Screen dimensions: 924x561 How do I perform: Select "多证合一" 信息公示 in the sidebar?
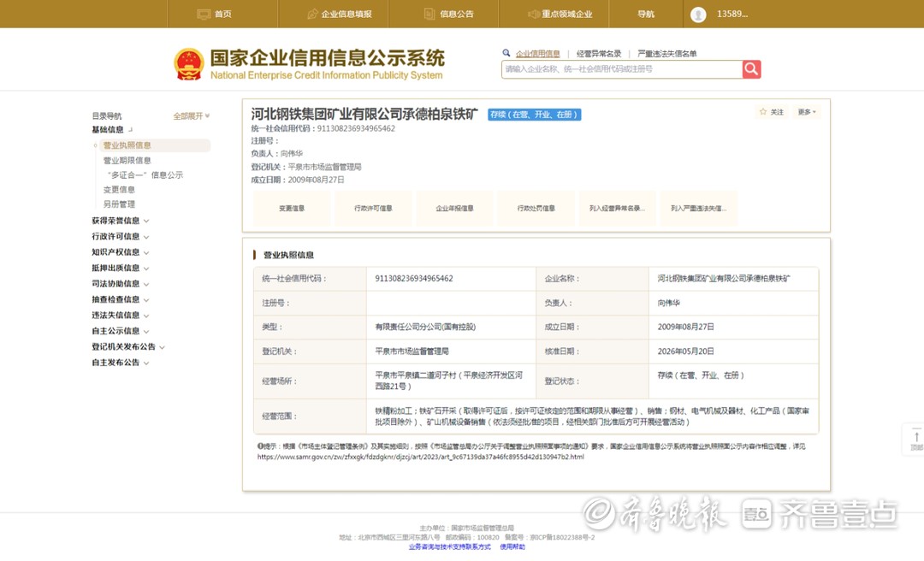145,175
